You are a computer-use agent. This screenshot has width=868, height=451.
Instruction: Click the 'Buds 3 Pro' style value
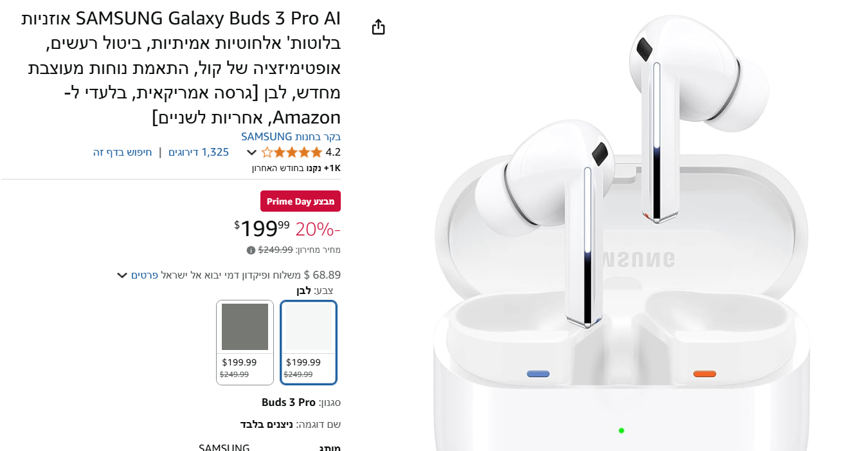click(x=289, y=403)
